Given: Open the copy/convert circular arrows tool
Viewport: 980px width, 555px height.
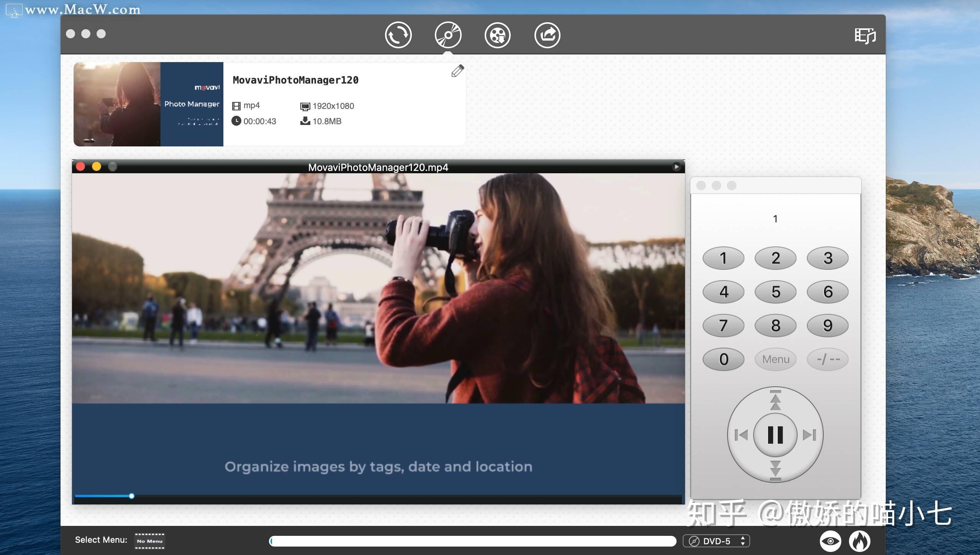Looking at the screenshot, I should [398, 34].
